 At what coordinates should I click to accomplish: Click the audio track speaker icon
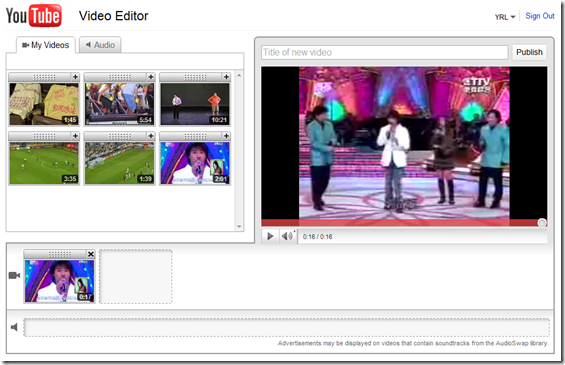click(x=14, y=327)
